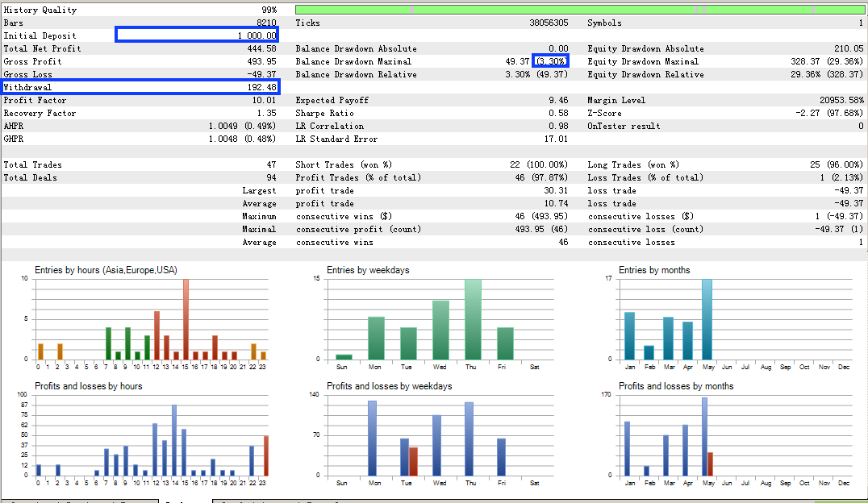The image size is (868, 503).
Task: Click the Z-Score value -2.27 (97.68%)
Action: [x=829, y=113]
